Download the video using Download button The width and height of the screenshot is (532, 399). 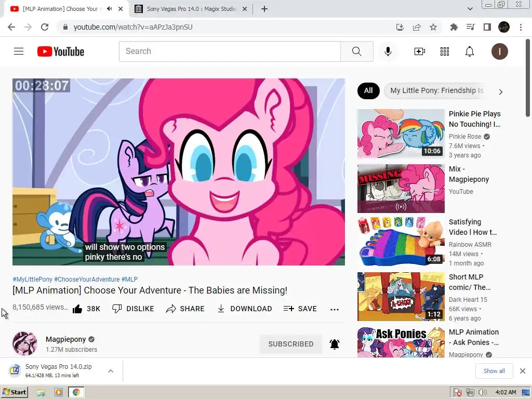click(245, 309)
